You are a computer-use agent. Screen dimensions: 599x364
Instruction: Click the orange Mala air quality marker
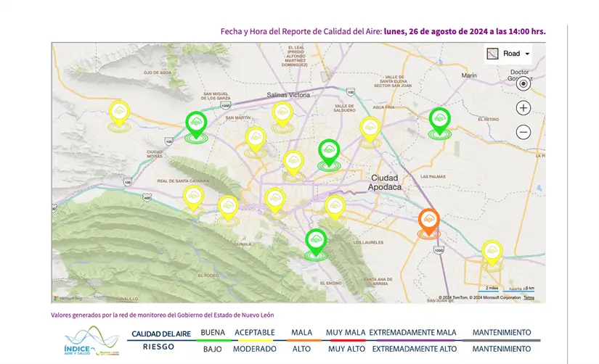point(428,220)
